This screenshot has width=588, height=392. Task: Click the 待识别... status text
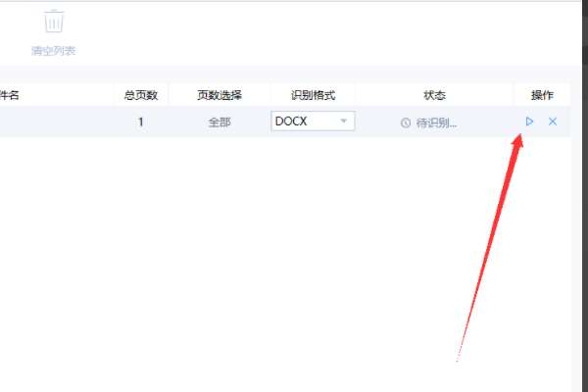[x=436, y=122]
